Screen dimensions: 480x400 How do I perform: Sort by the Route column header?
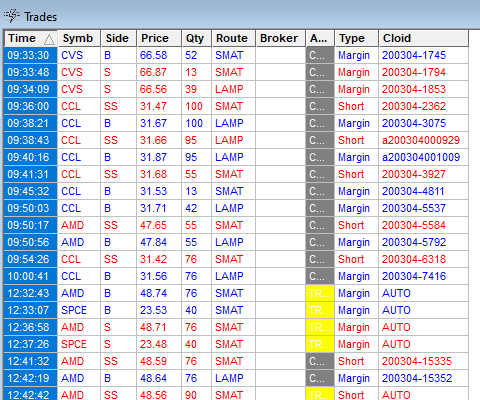coord(233,38)
